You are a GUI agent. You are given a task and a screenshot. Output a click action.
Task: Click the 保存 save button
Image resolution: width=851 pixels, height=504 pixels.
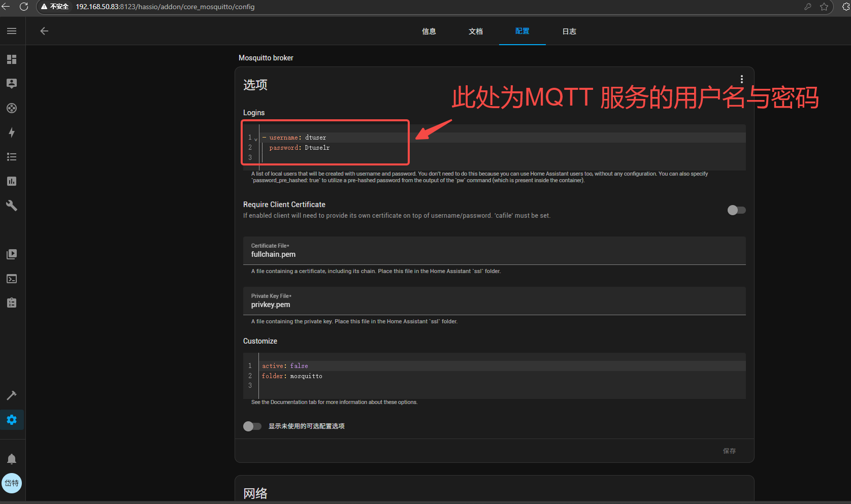[x=729, y=451]
